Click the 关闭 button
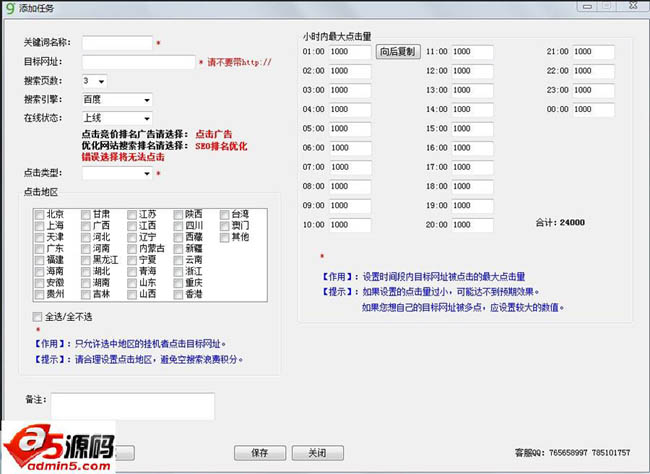This screenshot has width=650, height=474. coord(318,453)
